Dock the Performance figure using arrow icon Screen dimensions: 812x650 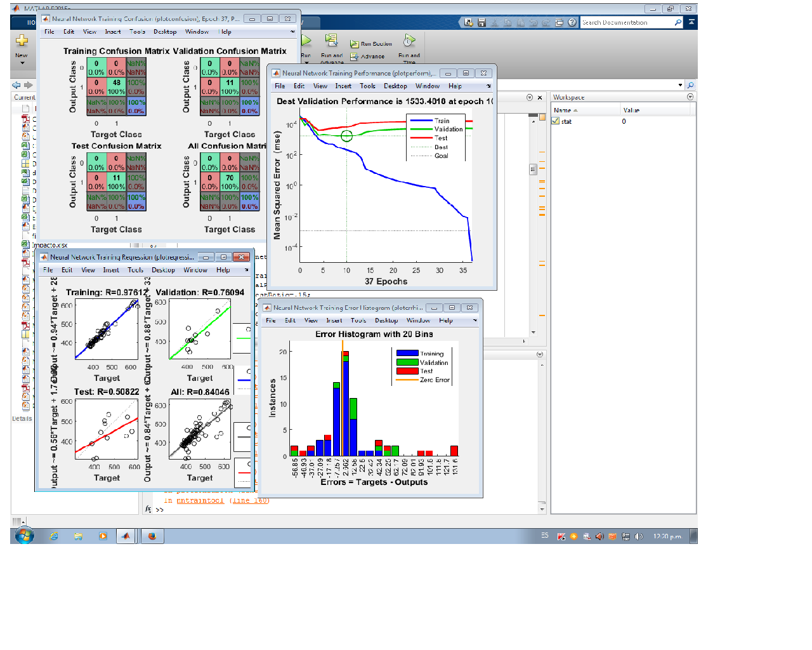[x=488, y=86]
